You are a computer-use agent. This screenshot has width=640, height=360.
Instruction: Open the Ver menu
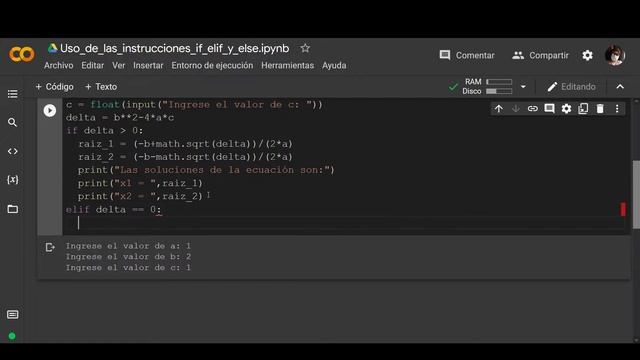click(118, 65)
